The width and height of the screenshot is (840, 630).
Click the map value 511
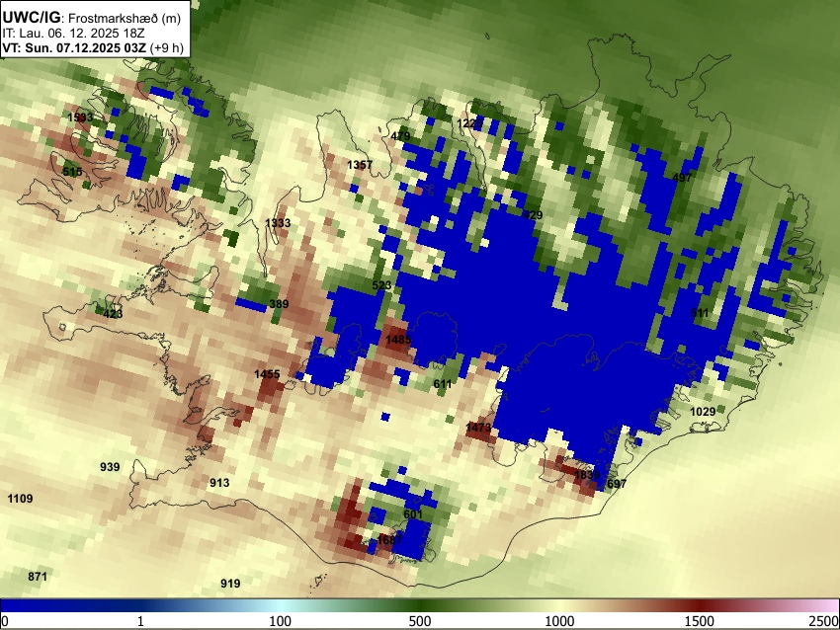(699, 313)
